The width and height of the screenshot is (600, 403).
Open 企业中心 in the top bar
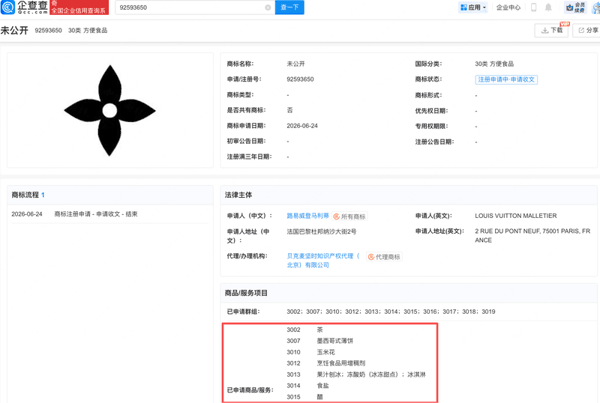point(508,7)
